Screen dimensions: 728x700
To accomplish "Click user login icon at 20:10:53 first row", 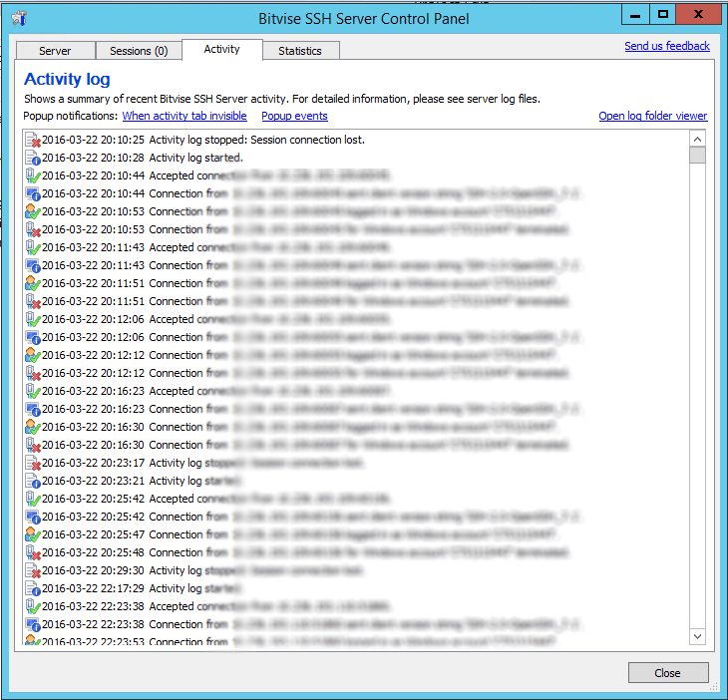I will pyautogui.click(x=33, y=211).
